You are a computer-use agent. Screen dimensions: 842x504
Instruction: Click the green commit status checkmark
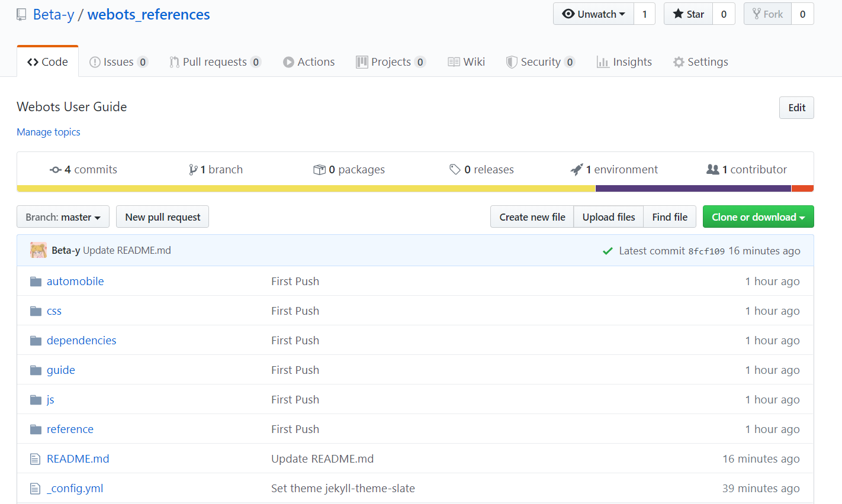point(608,251)
